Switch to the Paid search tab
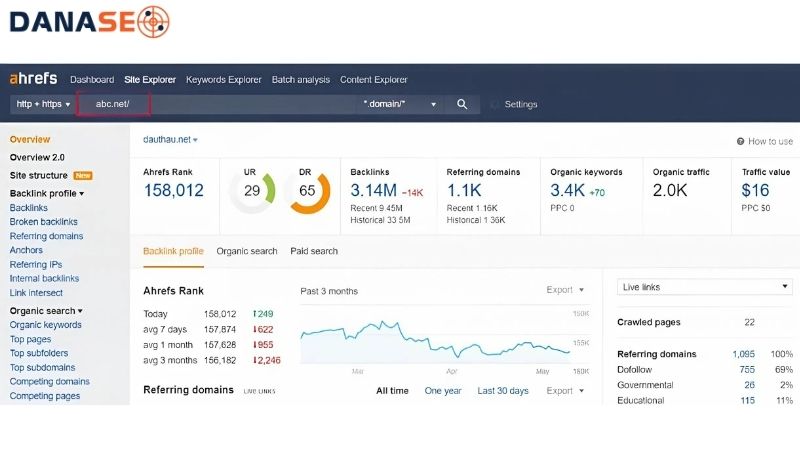This screenshot has height=450, width=800. tap(314, 251)
